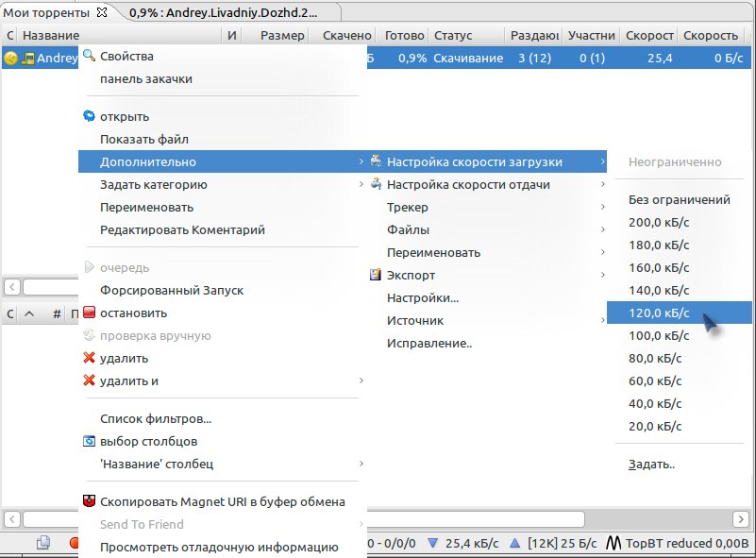Click the upload speed settings icon
Viewport: 756px width, 558px height.
376,184
